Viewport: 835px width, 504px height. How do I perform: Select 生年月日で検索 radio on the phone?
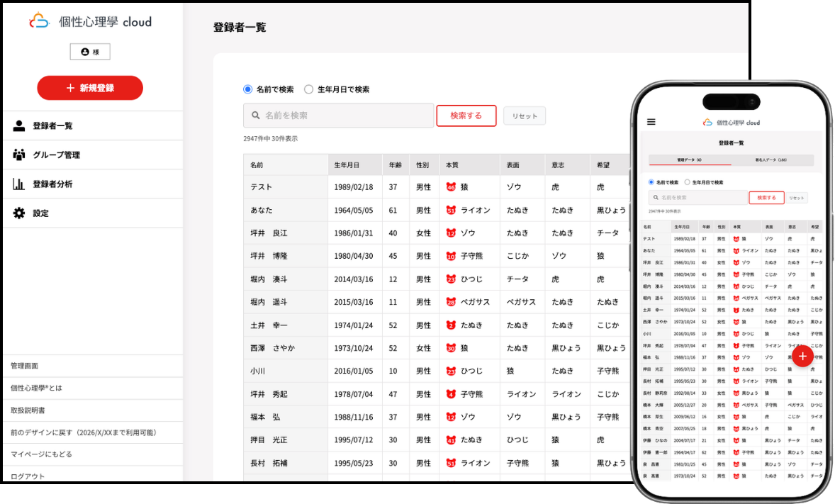(x=687, y=182)
